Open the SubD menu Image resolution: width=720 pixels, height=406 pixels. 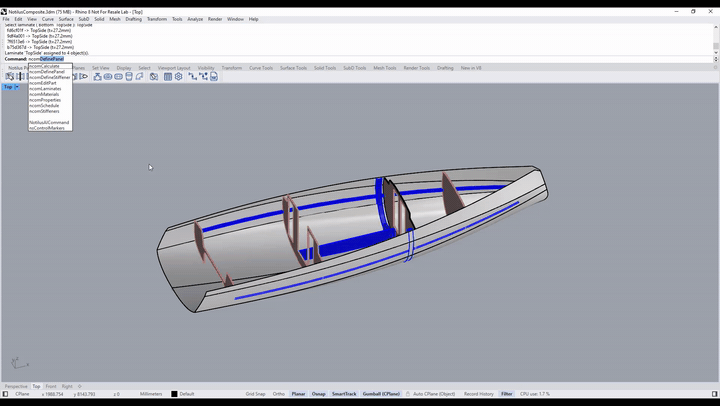pyautogui.click(x=84, y=19)
